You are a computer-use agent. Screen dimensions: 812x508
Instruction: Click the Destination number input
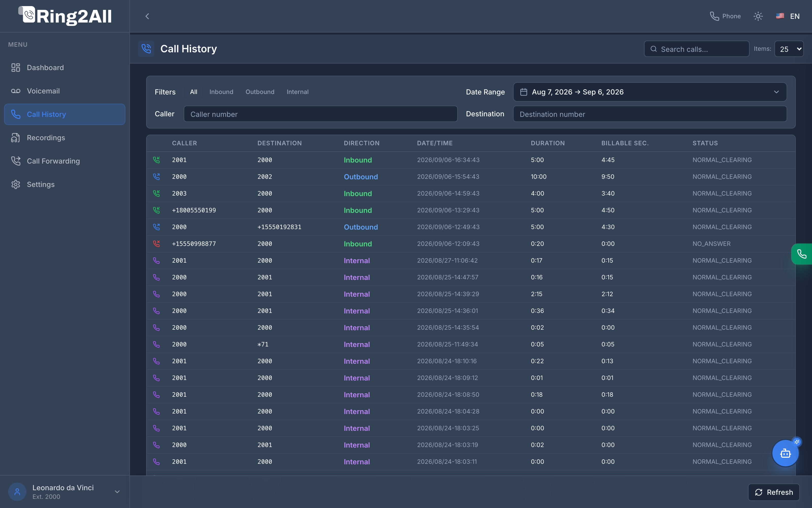point(650,114)
